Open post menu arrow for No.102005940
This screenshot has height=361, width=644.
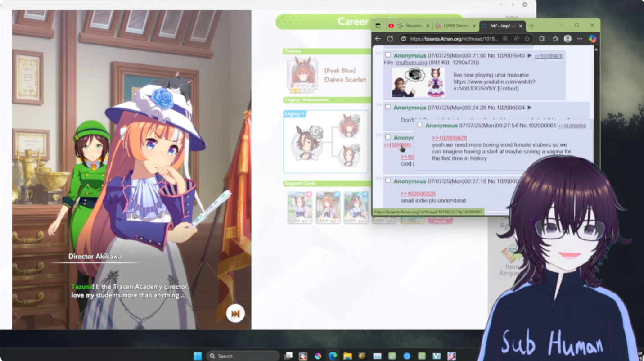530,56
